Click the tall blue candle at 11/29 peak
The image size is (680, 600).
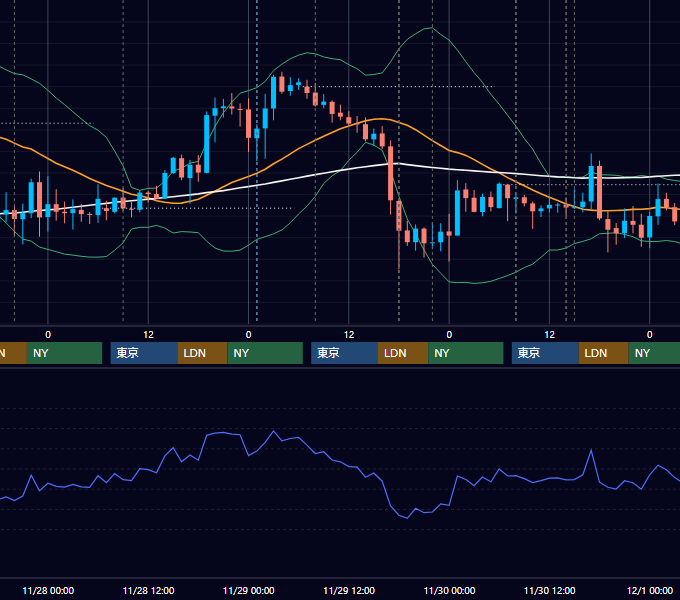pyautogui.click(x=274, y=92)
